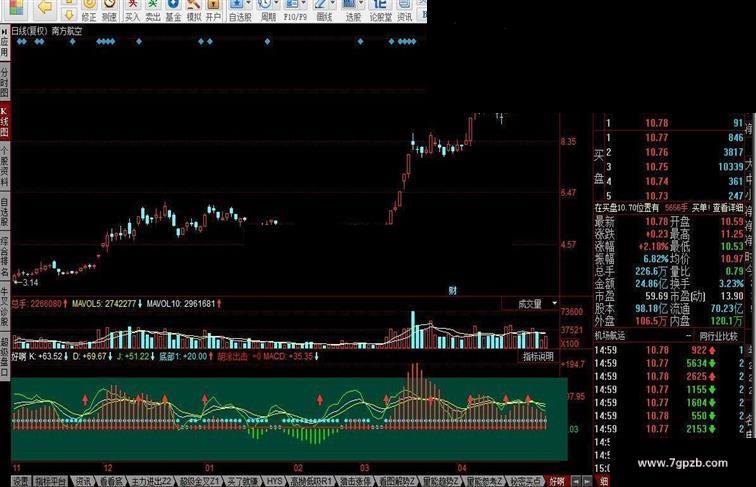Select the 秘密买点 indicator tab
This screenshot has height=487, width=756.
point(526,481)
